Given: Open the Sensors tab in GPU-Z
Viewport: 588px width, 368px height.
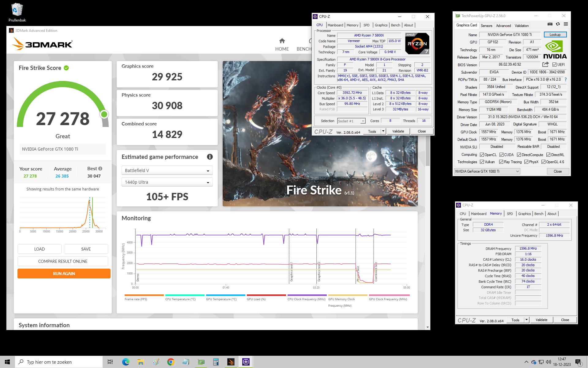Looking at the screenshot, I should point(486,26).
